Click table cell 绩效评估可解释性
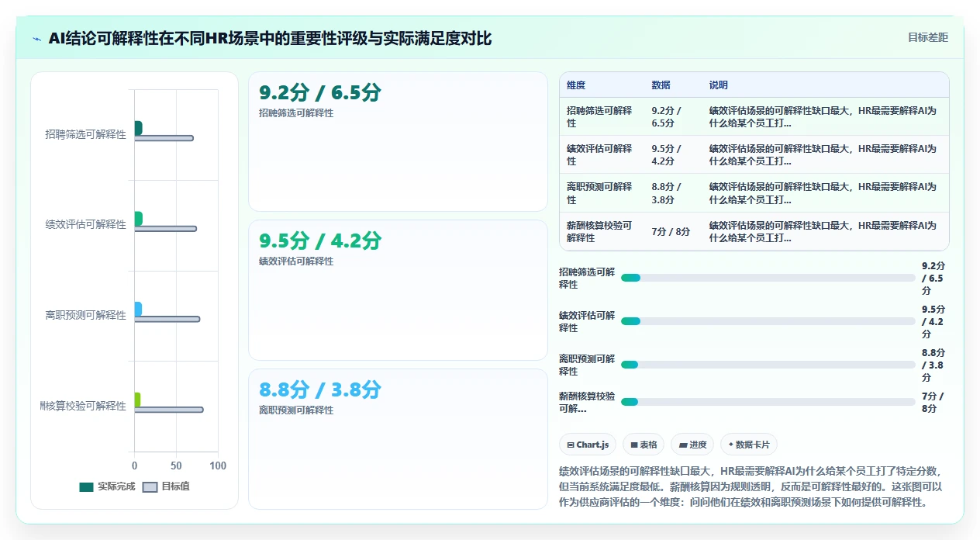Viewport: 980px width, 540px height. (x=602, y=154)
